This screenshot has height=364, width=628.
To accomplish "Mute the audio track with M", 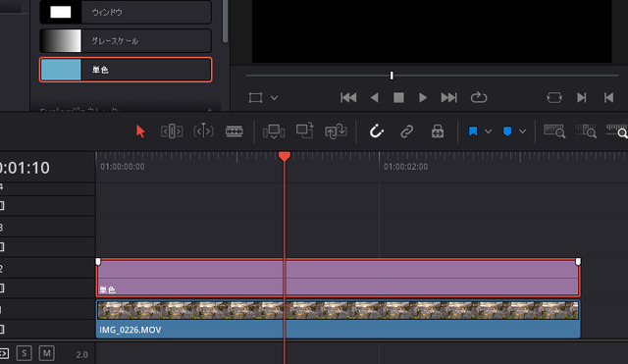I will point(46,353).
